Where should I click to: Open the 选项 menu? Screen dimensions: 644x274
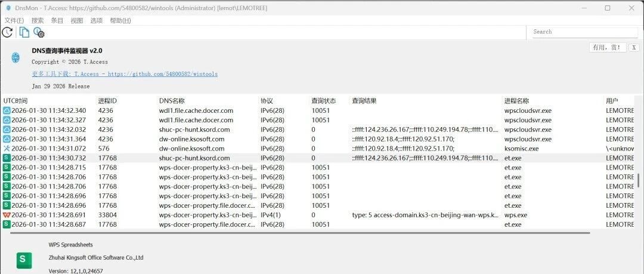[97, 20]
